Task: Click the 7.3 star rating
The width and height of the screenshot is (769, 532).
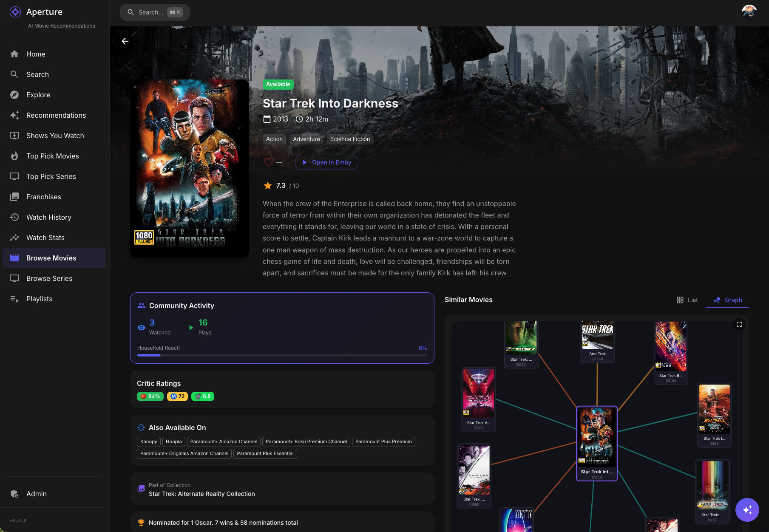Action: (x=281, y=186)
